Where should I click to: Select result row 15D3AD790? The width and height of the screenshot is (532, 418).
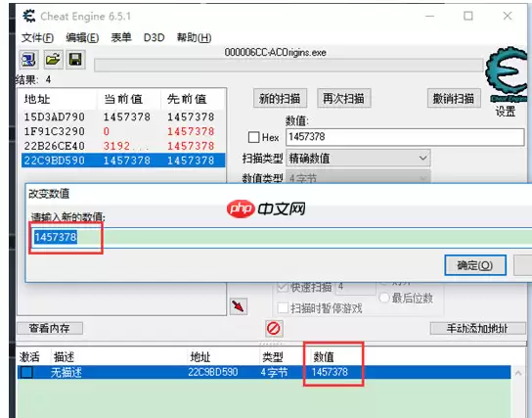122,117
